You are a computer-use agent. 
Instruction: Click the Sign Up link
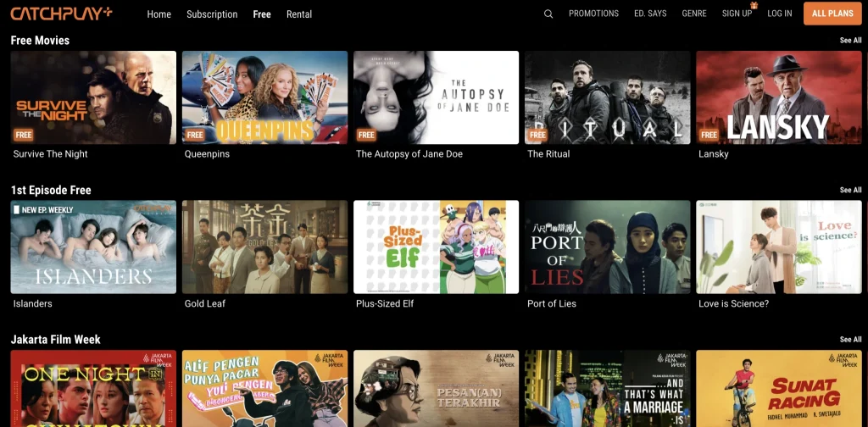click(x=737, y=14)
